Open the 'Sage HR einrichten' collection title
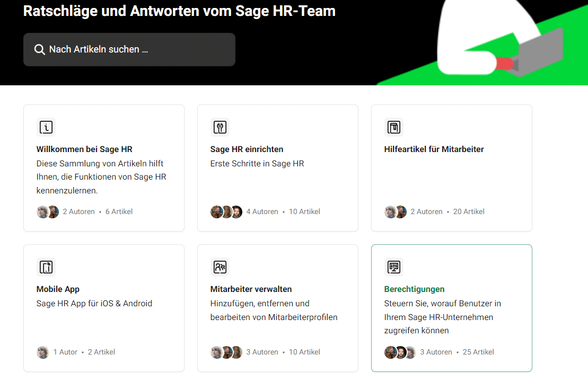The width and height of the screenshot is (588, 381). pyautogui.click(x=247, y=149)
